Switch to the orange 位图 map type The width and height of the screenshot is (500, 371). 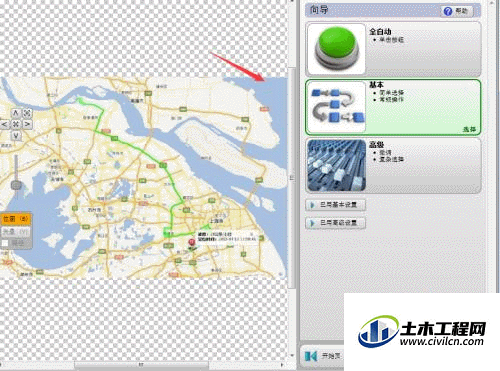coord(16,219)
